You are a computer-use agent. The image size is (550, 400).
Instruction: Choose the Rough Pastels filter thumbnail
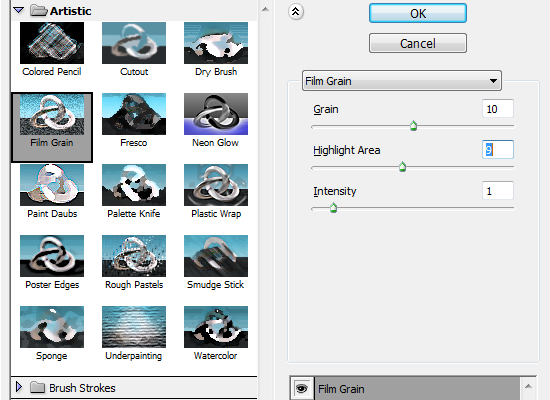tap(134, 256)
